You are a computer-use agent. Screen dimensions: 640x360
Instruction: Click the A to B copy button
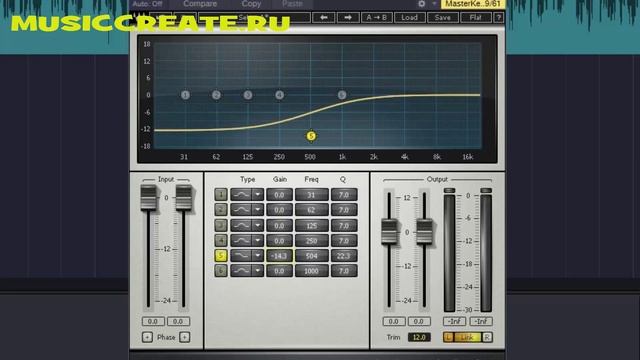377,18
